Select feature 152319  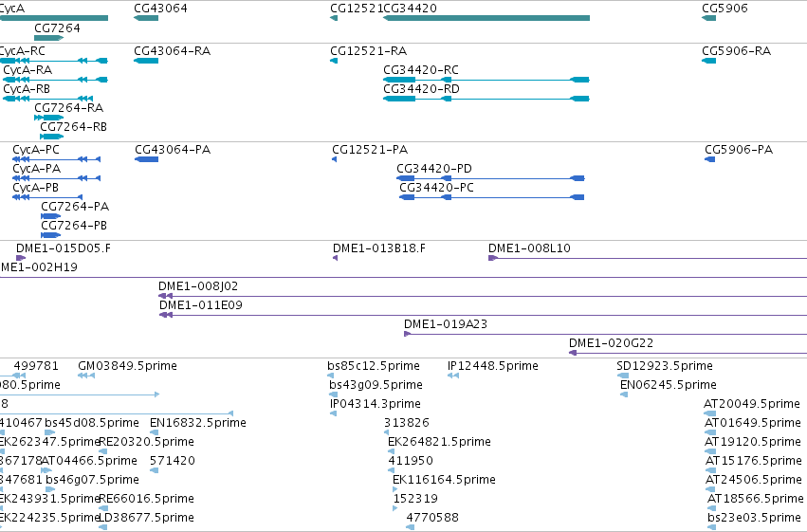pyautogui.click(x=415, y=499)
